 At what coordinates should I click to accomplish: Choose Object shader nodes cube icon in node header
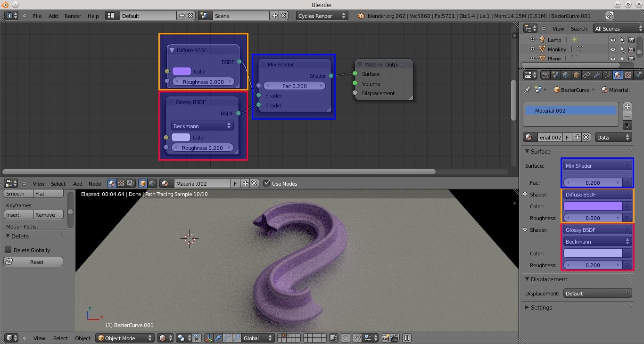point(143,183)
